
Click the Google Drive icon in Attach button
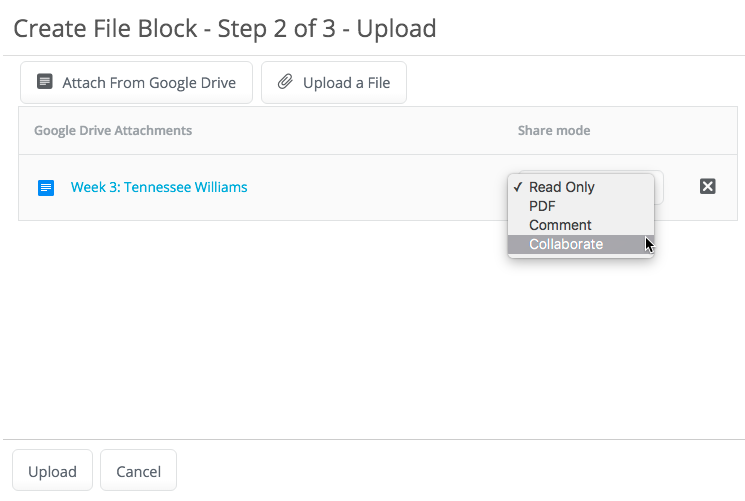click(45, 82)
